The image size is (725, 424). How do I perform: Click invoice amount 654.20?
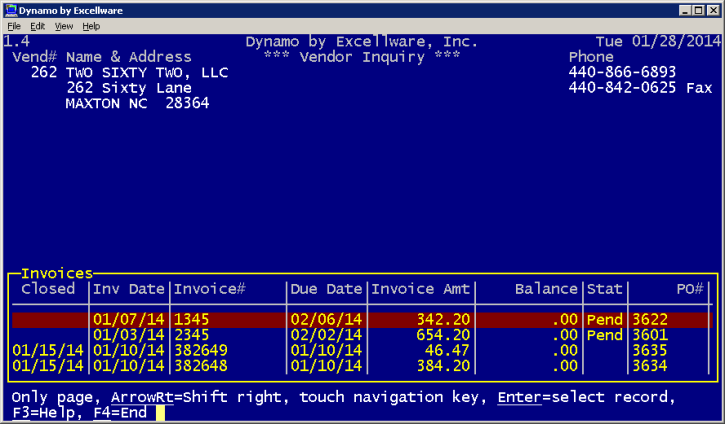tap(443, 335)
